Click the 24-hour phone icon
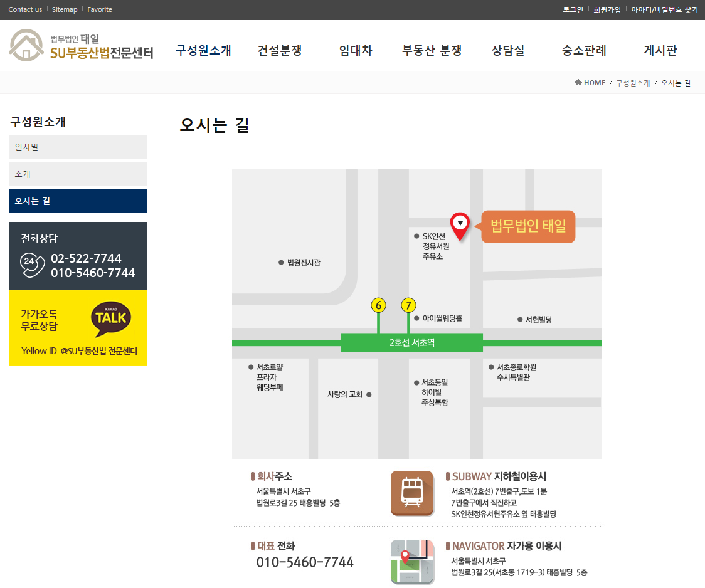The width and height of the screenshot is (705, 588). coord(32,265)
